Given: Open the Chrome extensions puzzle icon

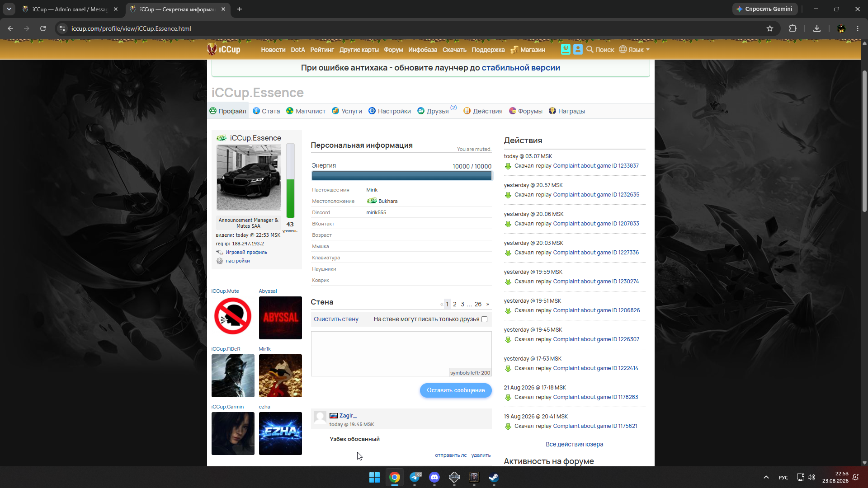Looking at the screenshot, I should click(793, 28).
